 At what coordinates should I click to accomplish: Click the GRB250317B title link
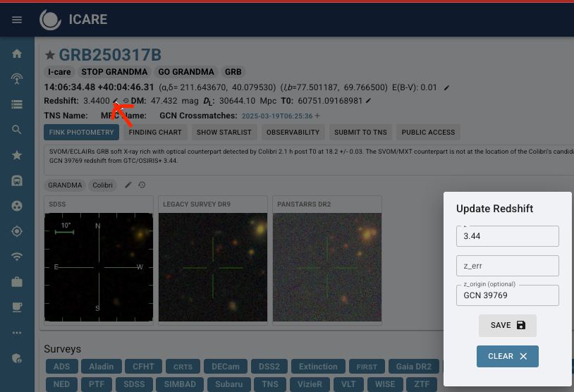(110, 55)
